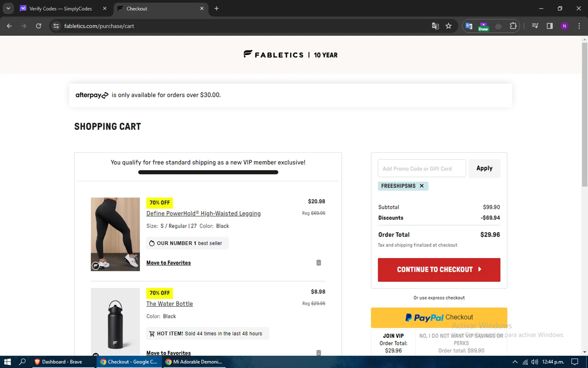Close the Checkout tab

202,8
